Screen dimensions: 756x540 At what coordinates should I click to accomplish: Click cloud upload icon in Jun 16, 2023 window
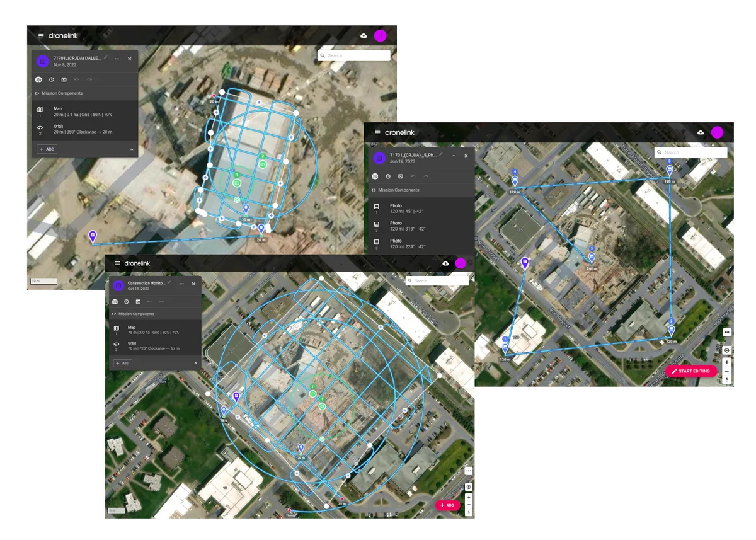pos(701,132)
